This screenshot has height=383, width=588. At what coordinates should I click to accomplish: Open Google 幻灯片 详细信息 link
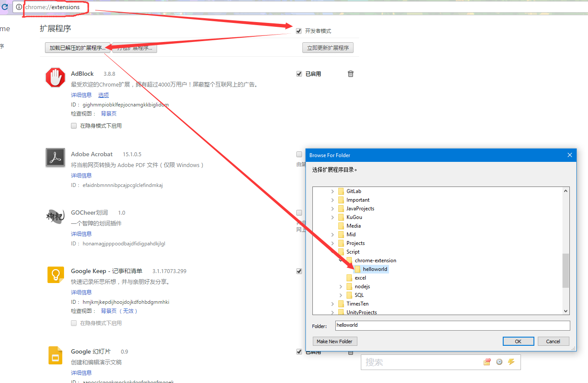[81, 373]
